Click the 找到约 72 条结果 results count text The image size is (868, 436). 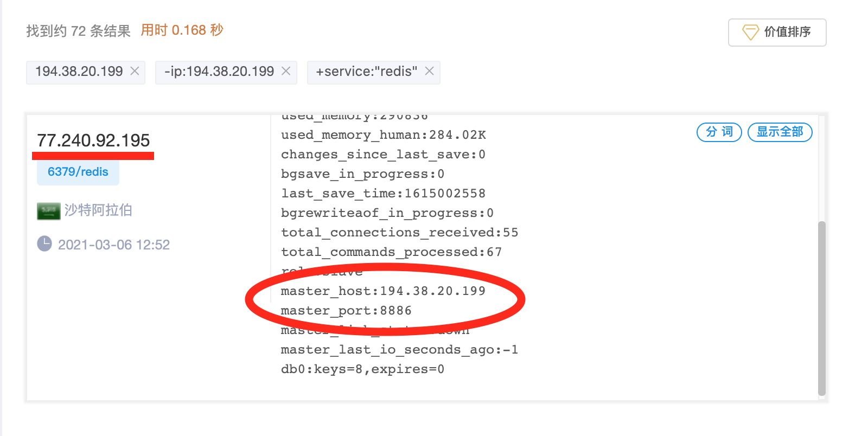tap(79, 31)
